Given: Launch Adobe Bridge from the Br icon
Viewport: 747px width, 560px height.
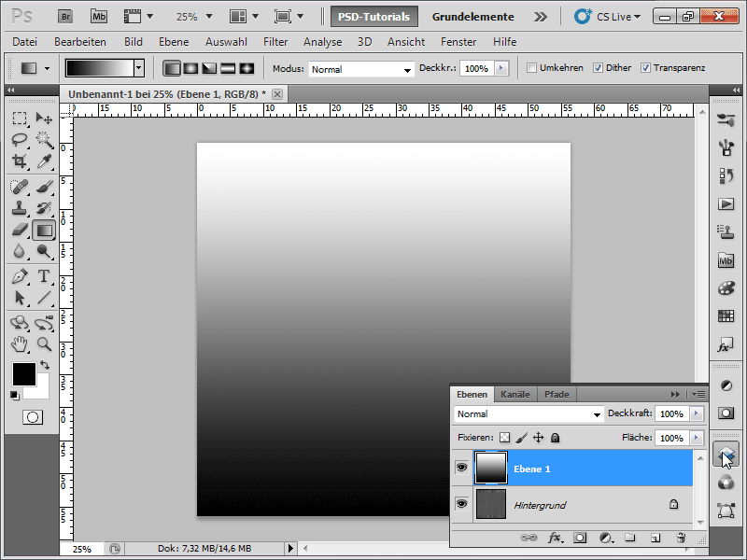Looking at the screenshot, I should pos(65,17).
